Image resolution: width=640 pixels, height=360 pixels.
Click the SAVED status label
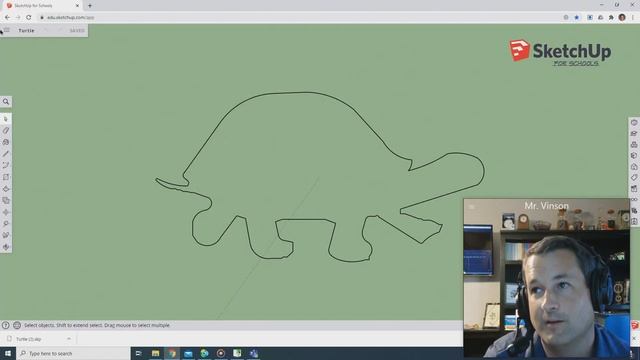(x=77, y=31)
